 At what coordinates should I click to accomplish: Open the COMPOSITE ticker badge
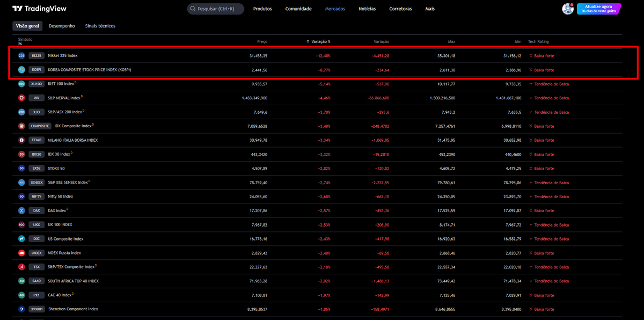pyautogui.click(x=40, y=126)
